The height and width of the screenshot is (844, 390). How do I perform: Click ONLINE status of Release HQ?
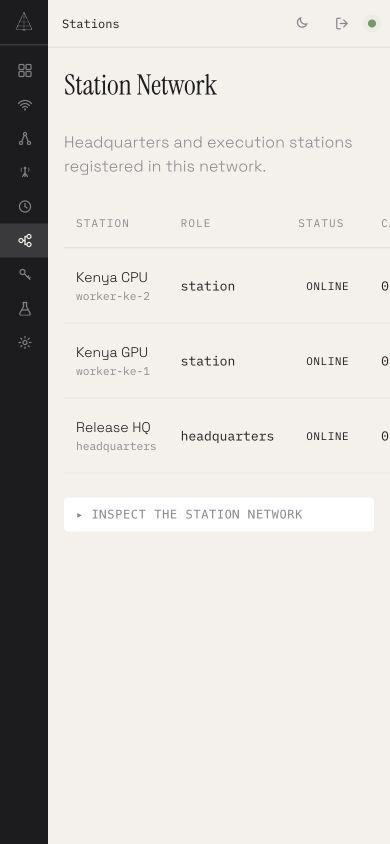click(327, 436)
